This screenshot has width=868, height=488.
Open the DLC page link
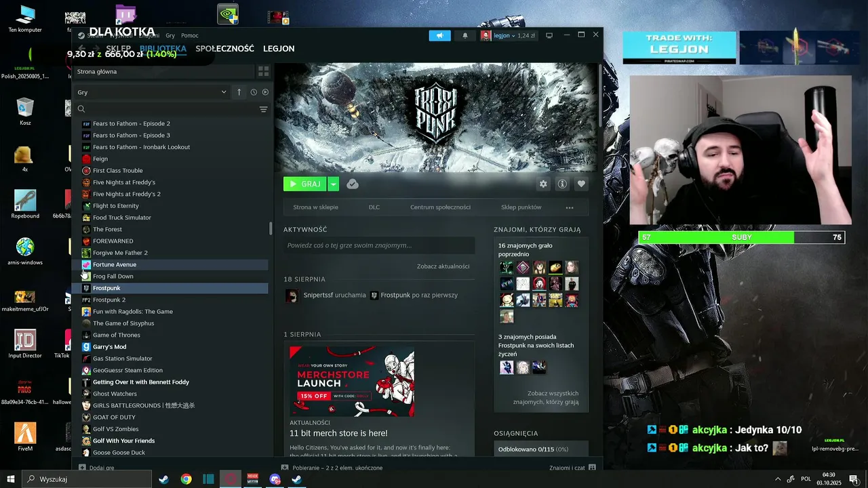click(x=374, y=207)
